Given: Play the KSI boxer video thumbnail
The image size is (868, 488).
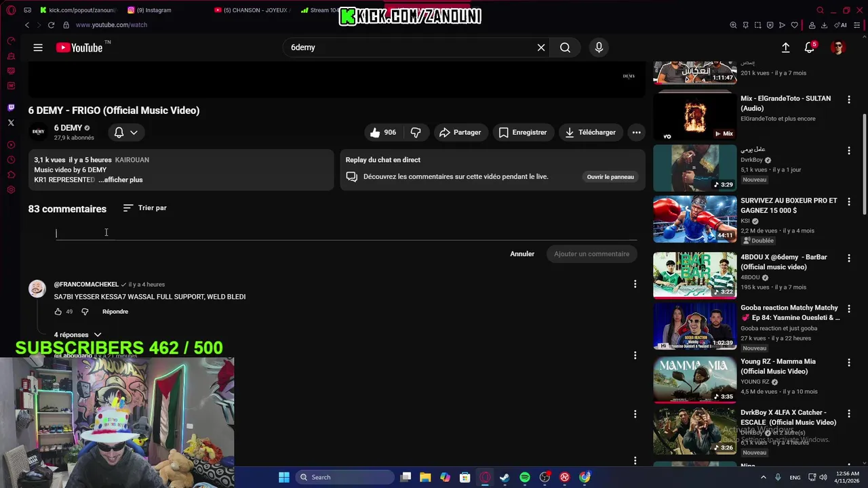Looking at the screenshot, I should tap(694, 220).
